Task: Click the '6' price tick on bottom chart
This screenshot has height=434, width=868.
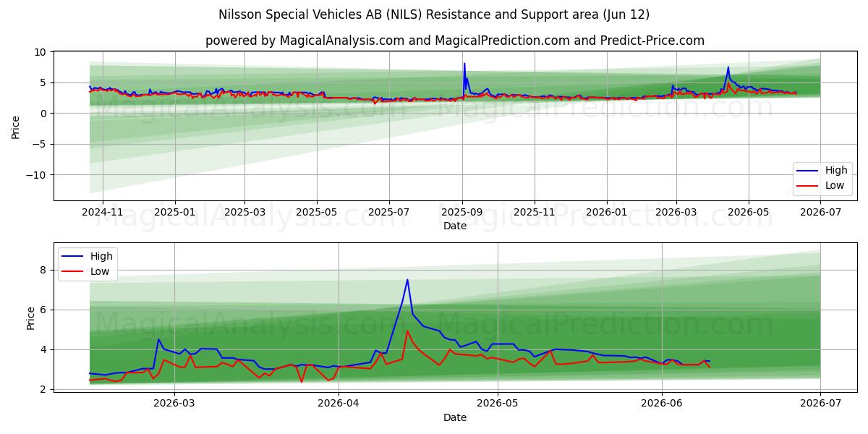Action: [44, 310]
